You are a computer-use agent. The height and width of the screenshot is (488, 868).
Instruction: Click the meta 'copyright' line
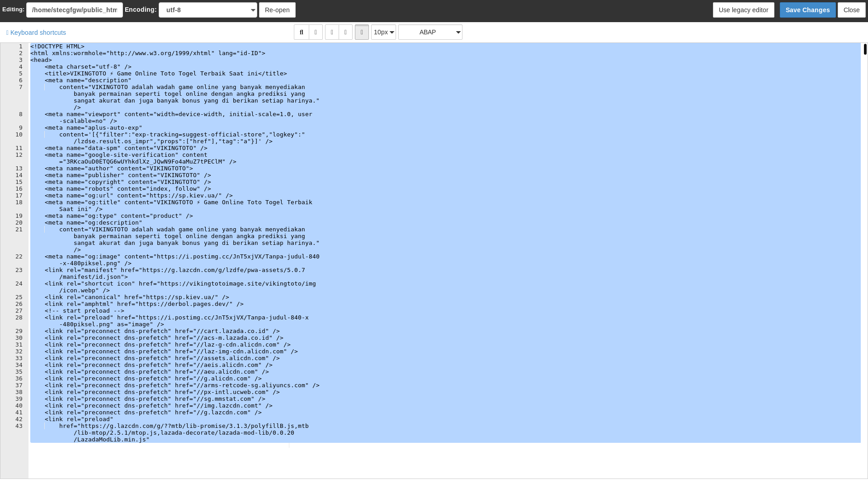pos(128,182)
